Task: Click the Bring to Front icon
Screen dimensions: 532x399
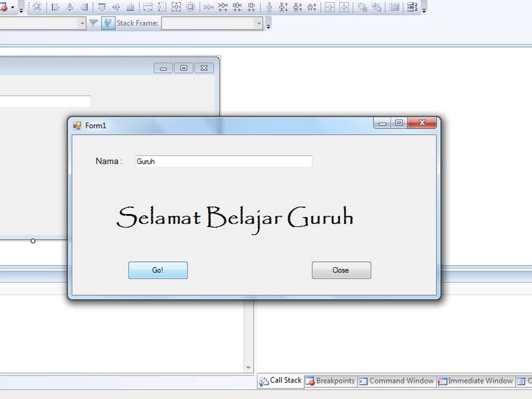Action: tap(362, 7)
